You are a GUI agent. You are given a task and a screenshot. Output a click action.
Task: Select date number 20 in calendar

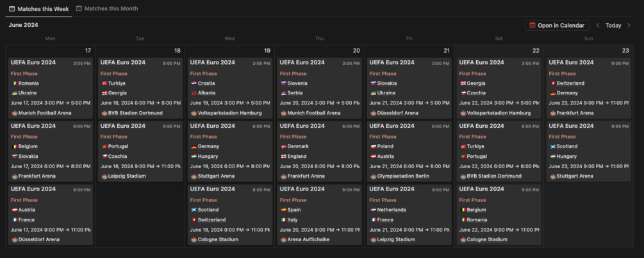click(x=356, y=51)
